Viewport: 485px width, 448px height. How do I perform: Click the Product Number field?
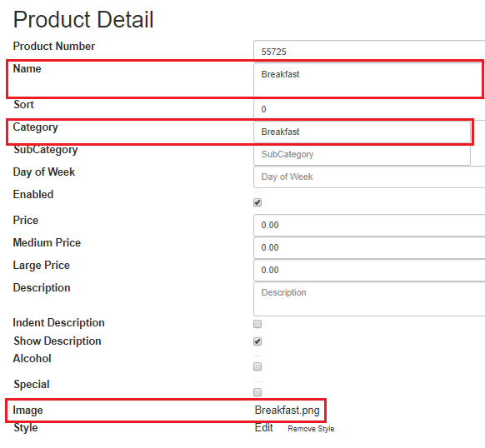click(x=369, y=51)
